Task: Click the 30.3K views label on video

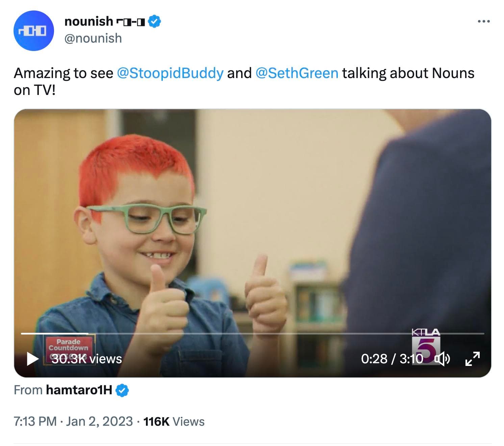Action: (x=86, y=358)
